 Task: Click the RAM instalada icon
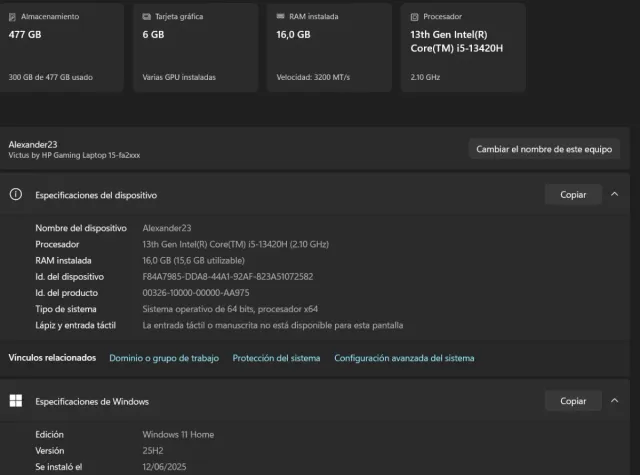point(280,16)
